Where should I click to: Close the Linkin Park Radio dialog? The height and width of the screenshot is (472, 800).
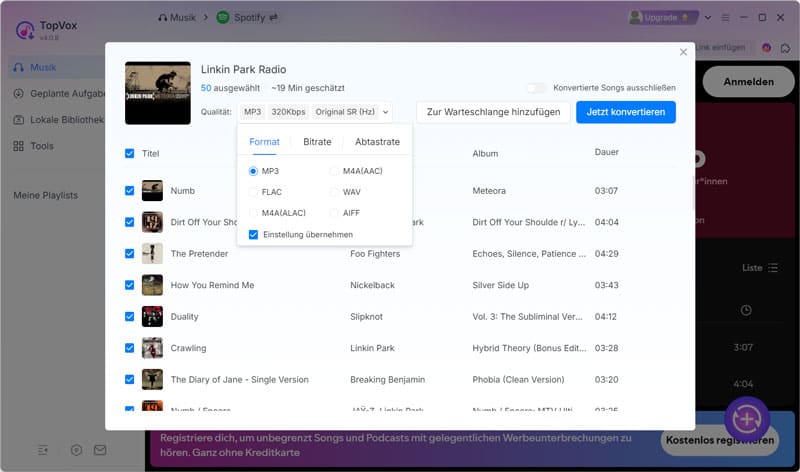tap(683, 52)
